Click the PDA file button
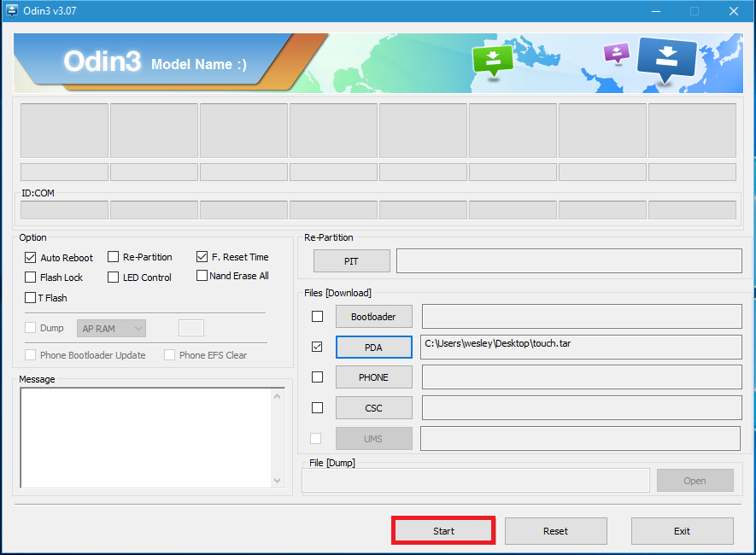This screenshot has height=555, width=756. click(373, 347)
